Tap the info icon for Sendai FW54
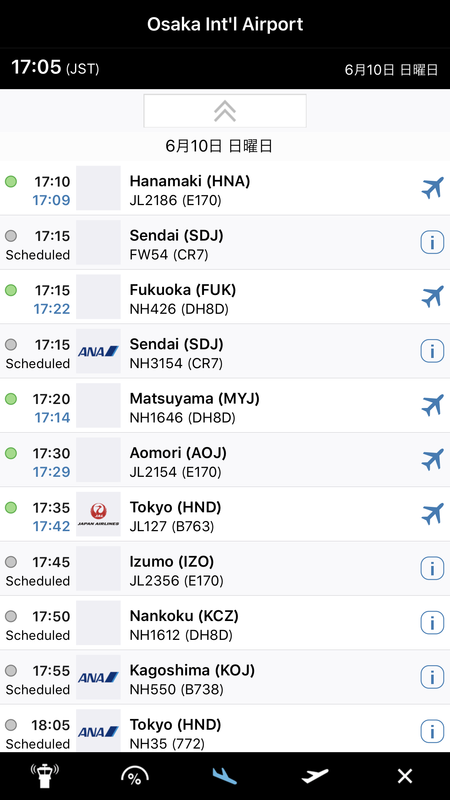Image resolution: width=450 pixels, height=800 pixels. tap(432, 242)
